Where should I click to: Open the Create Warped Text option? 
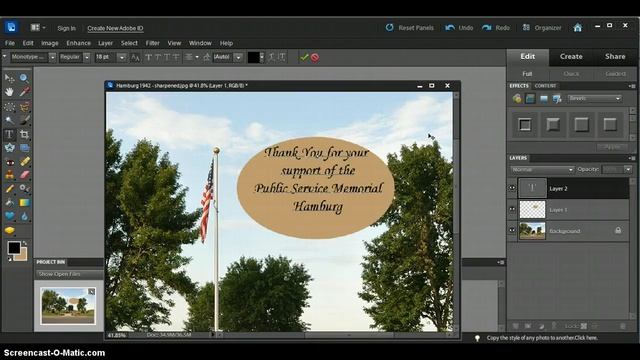(272, 58)
